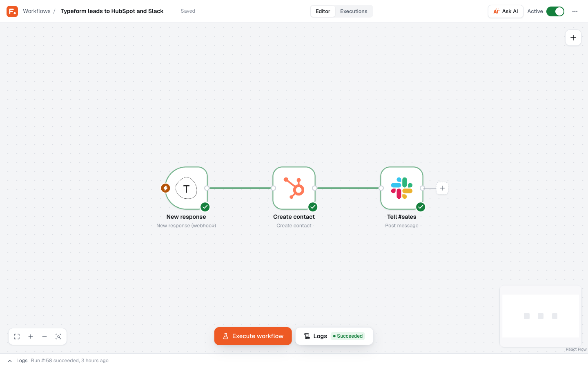Open the Ask AI assistant
The image size is (588, 368).
coord(506,11)
